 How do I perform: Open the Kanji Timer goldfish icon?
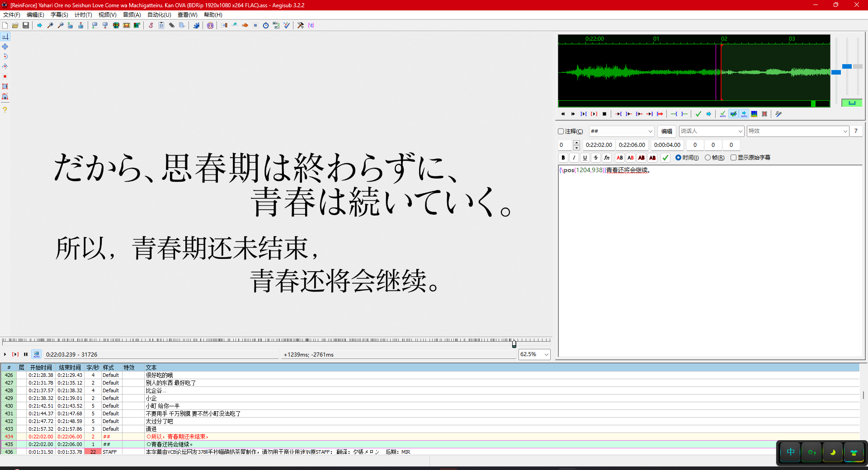[245, 25]
